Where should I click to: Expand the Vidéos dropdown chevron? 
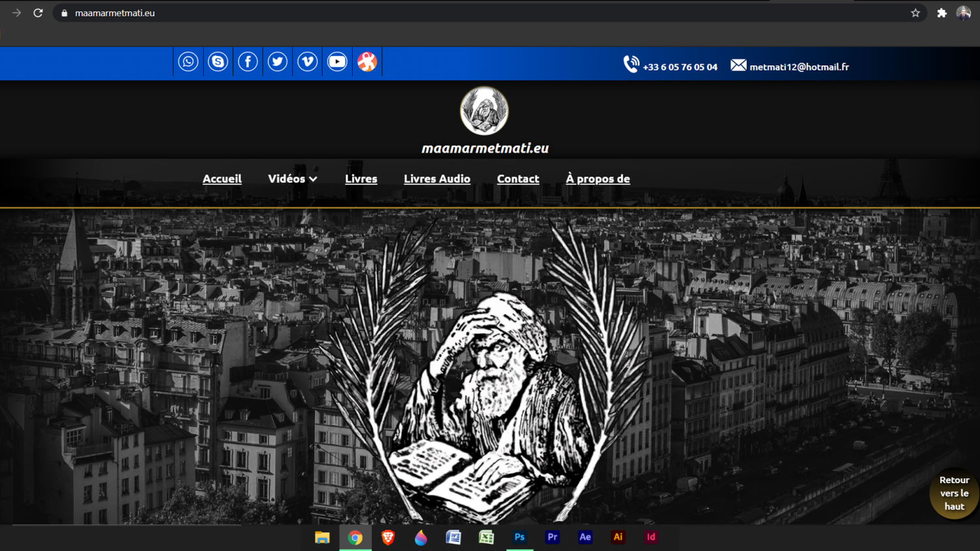[314, 179]
